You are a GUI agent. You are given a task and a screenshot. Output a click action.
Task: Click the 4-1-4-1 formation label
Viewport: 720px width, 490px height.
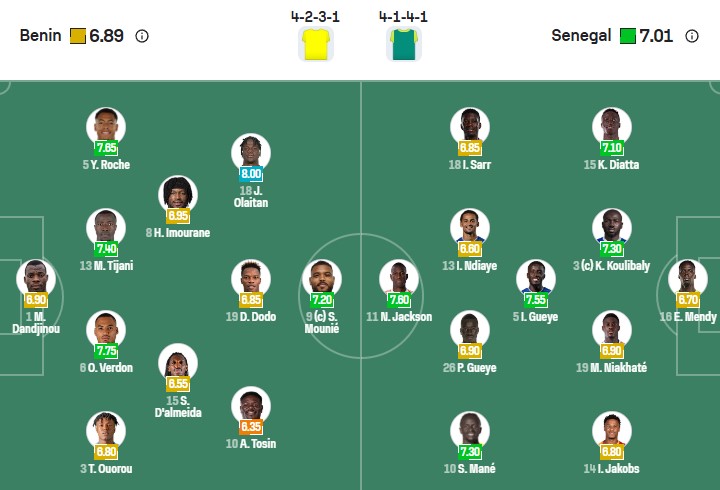point(404,17)
